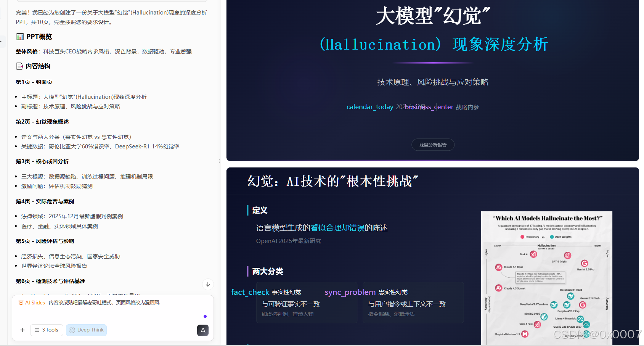The width and height of the screenshot is (644, 346).
Task: Select the heading 第3页 - 核心成因分析
Action: (x=42, y=161)
